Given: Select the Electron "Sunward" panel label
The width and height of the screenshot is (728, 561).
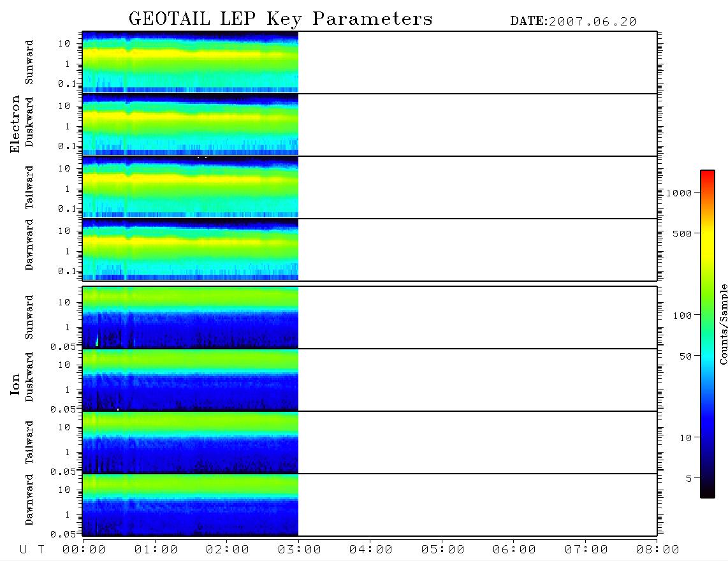Looking at the screenshot, I should (x=29, y=62).
